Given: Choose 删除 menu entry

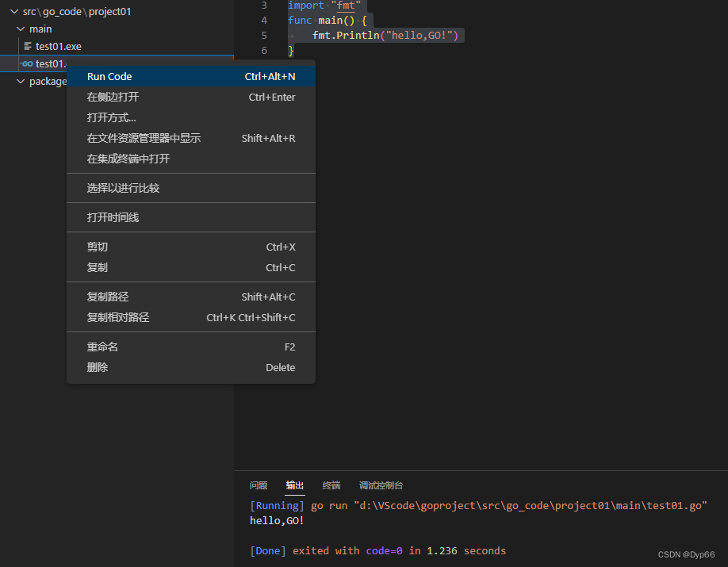Looking at the screenshot, I should [x=191, y=367].
